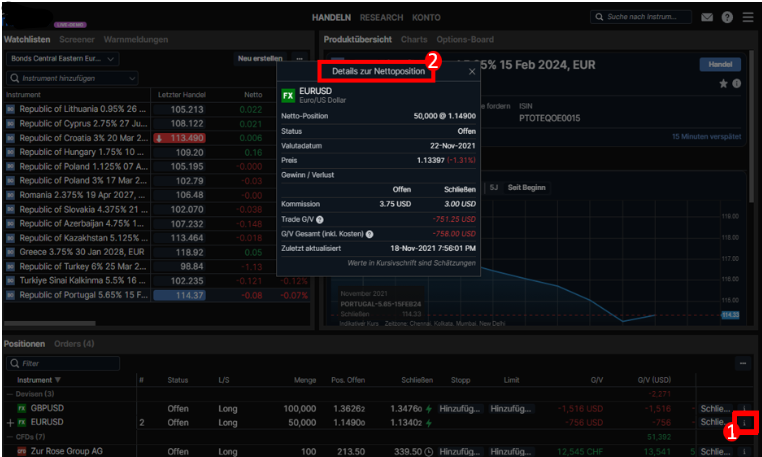Click the help question mark icon in header
This screenshot has height=457, width=762.
[x=727, y=17]
